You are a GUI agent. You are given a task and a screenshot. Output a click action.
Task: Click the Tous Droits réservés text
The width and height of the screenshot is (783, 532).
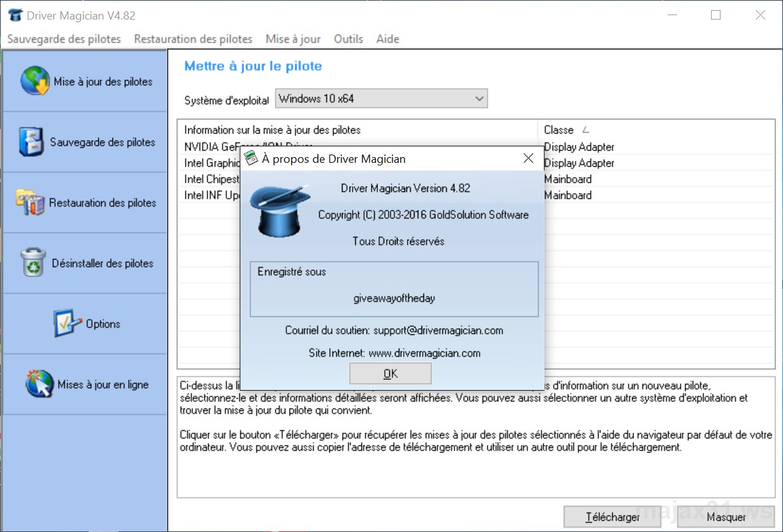(x=398, y=241)
